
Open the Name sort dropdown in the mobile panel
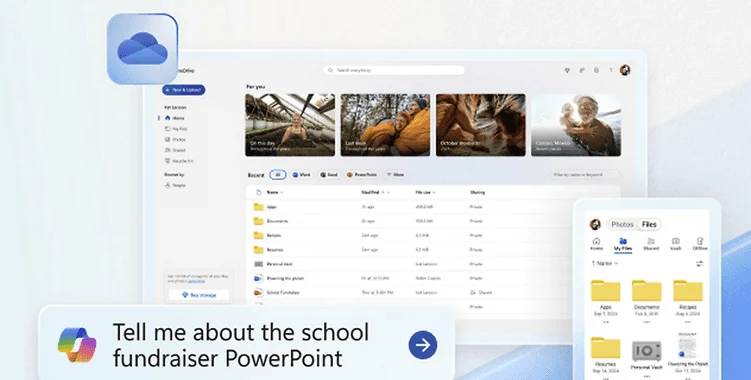[604, 263]
